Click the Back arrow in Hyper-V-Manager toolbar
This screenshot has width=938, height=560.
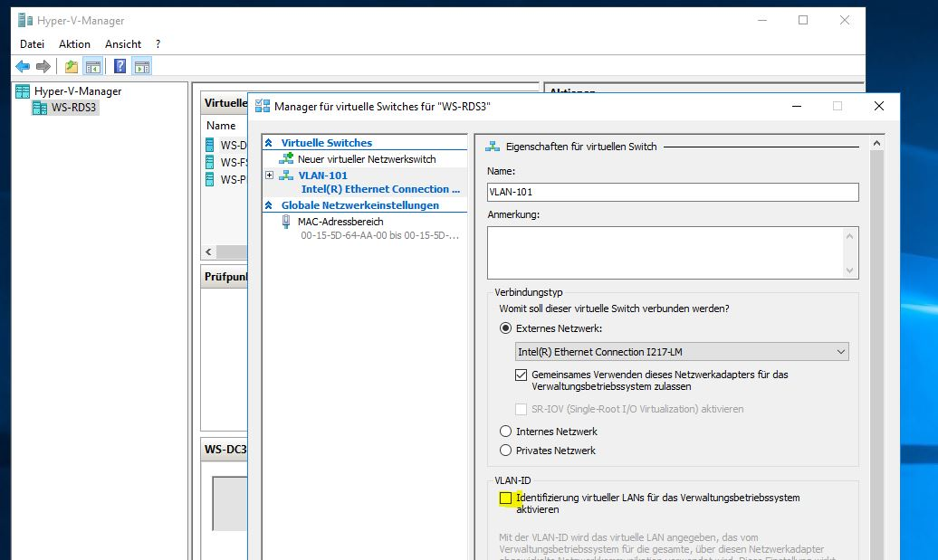tap(23, 66)
